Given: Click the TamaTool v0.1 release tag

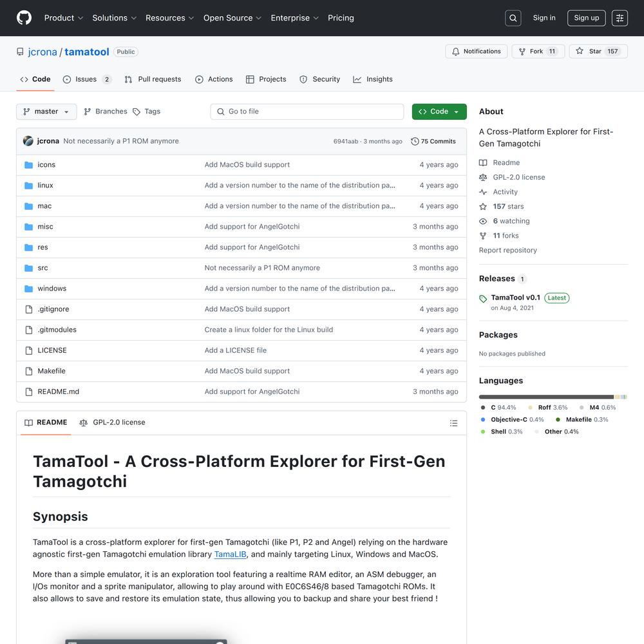Looking at the screenshot, I should (x=515, y=298).
